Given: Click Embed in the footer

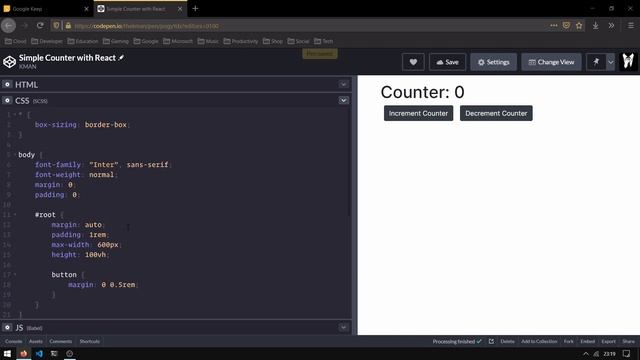Looking at the screenshot, I should (x=587, y=341).
